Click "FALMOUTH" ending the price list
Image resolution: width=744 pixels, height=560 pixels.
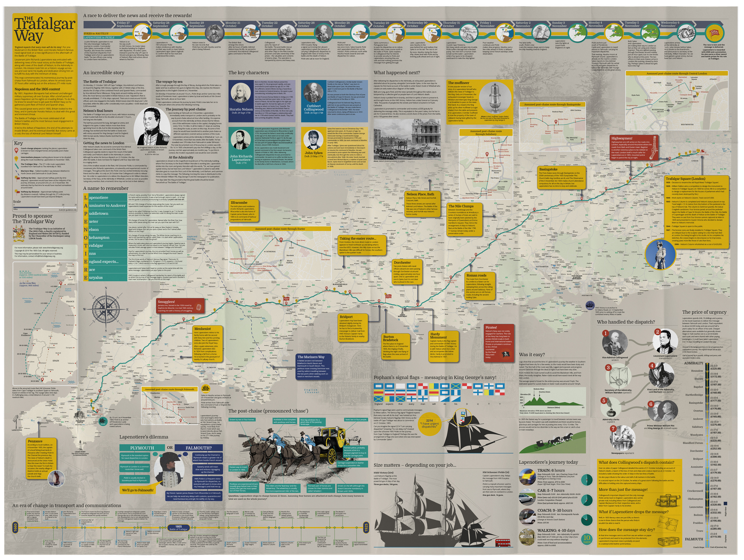tap(694, 539)
